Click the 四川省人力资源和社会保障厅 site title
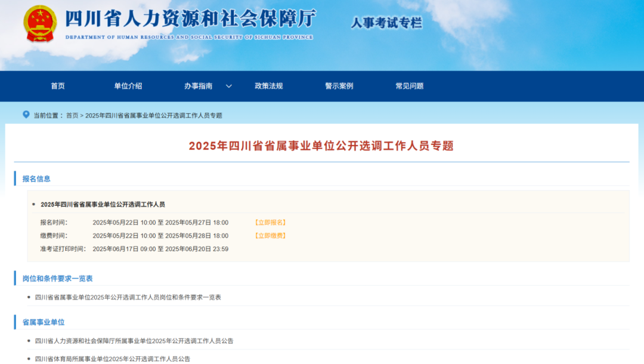The height and width of the screenshot is (364, 644). click(x=190, y=20)
